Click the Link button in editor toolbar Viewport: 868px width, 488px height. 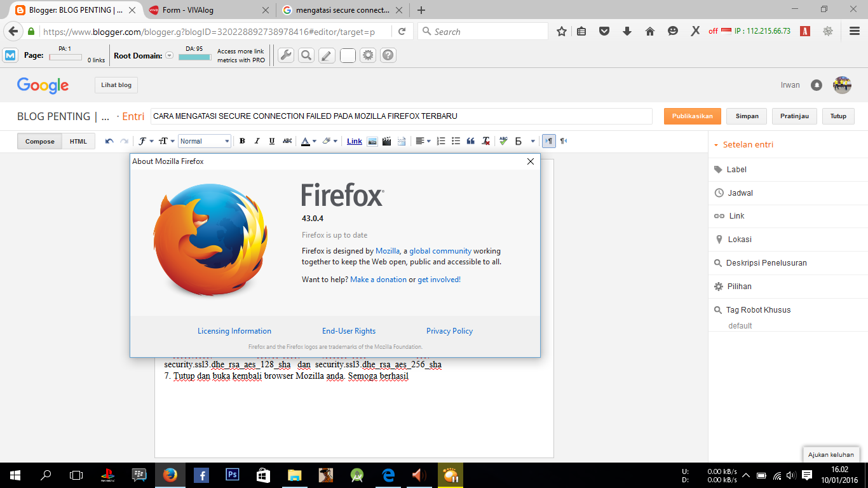(x=355, y=141)
